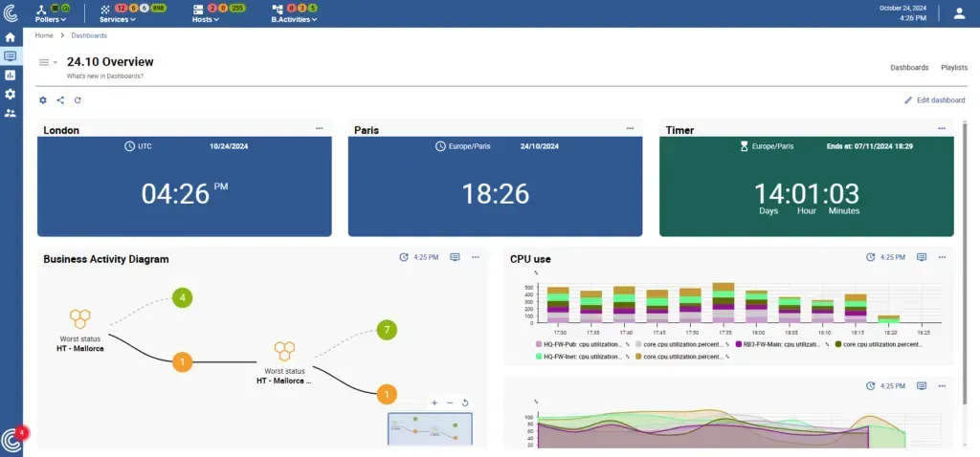This screenshot has height=457, width=980.
Task: Open the lower graph widget more-options menu
Action: click(942, 386)
